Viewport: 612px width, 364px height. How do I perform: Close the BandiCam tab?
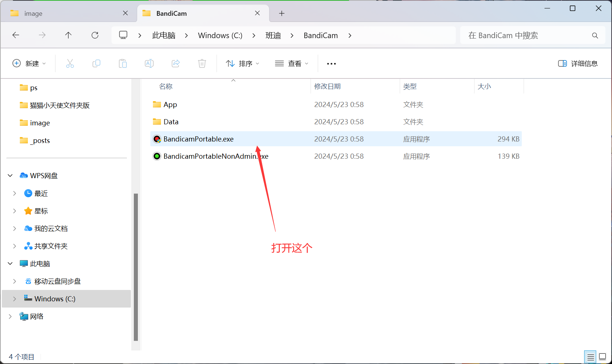[257, 13]
